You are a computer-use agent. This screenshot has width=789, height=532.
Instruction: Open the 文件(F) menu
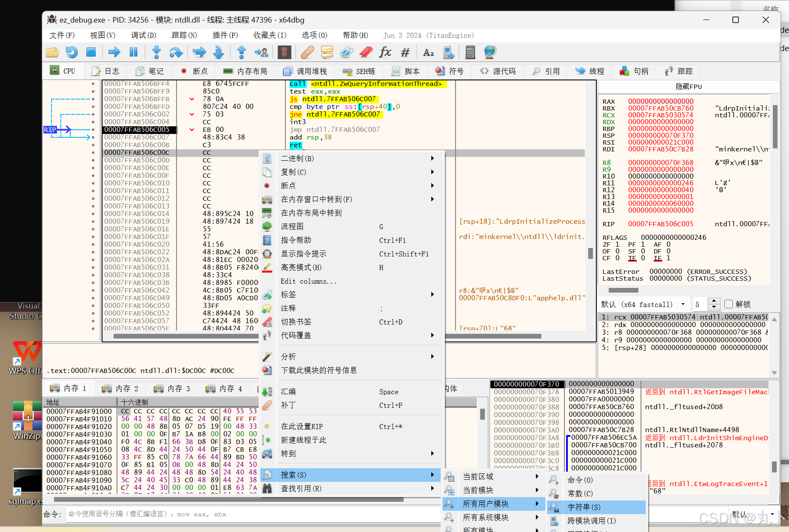[x=62, y=35]
